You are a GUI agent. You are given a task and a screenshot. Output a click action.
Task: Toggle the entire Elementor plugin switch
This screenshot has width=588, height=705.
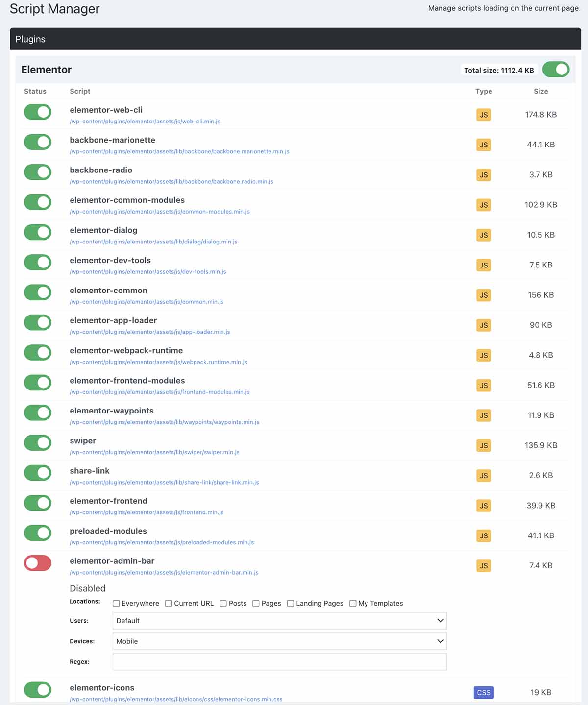point(556,70)
